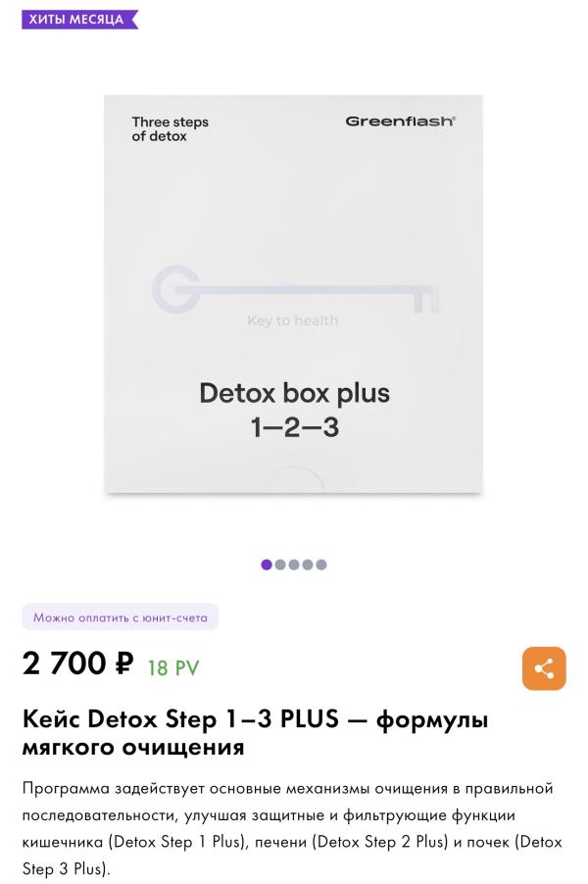Open the Detox box plus product image
Image resolution: width=588 pixels, height=884 pixels.
293,294
